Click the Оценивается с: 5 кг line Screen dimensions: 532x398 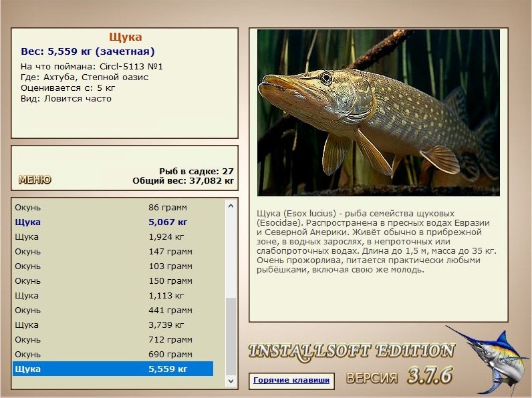68,88
